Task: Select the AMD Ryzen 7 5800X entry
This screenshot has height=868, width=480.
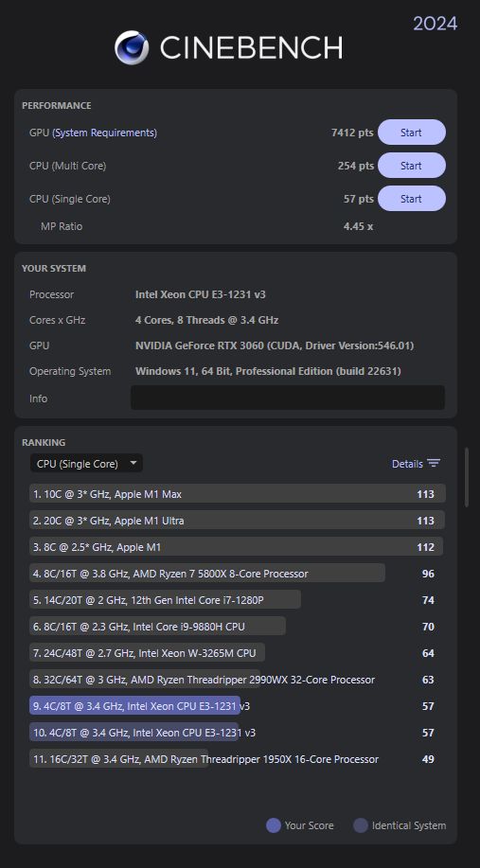Action: 238,574
